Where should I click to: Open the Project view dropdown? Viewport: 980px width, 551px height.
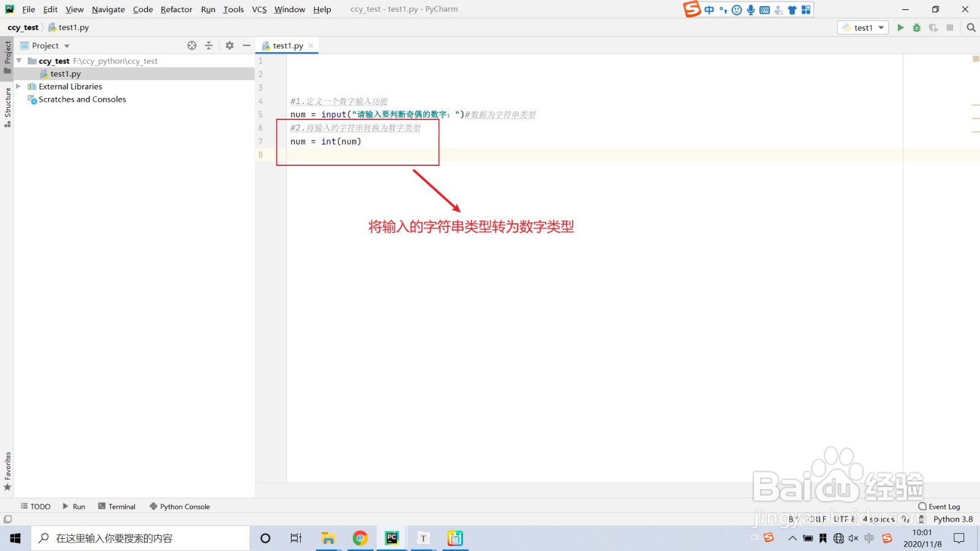tap(45, 45)
